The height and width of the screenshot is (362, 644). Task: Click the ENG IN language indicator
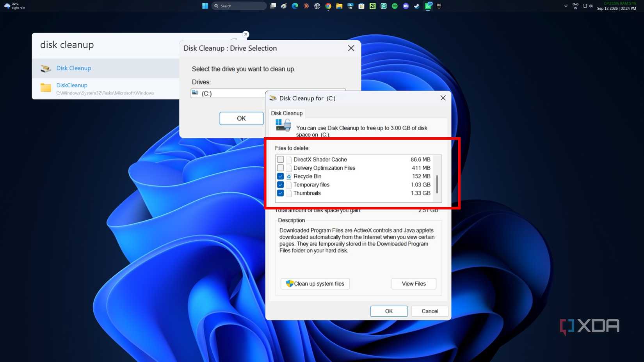575,6
